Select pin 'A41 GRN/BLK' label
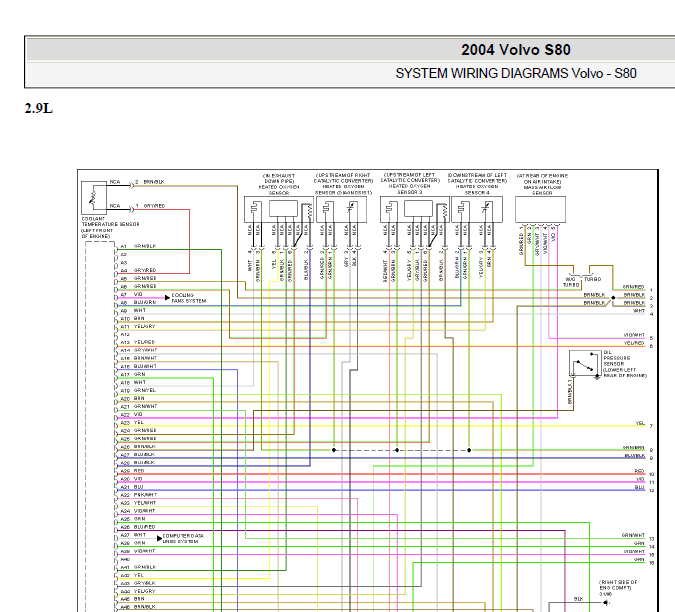The height and width of the screenshot is (612, 675). tap(138, 567)
